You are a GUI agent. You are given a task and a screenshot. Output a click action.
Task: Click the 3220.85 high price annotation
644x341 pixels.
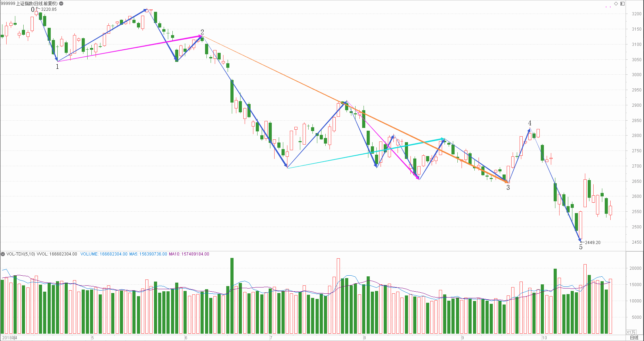(x=49, y=9)
